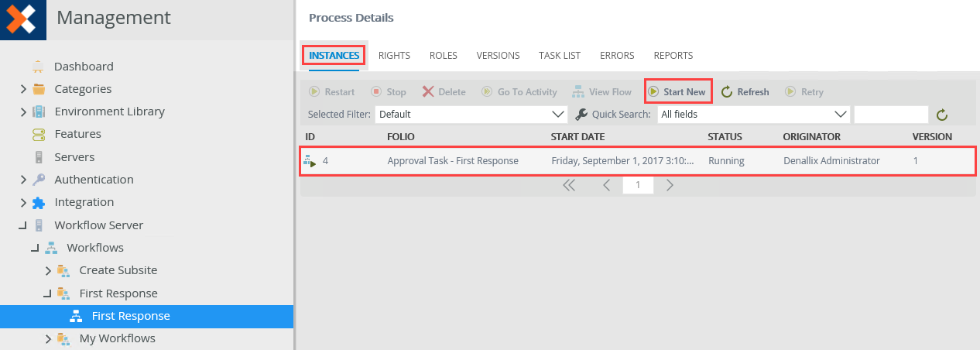980x350 pixels.
Task: Sort by the Start Date column header
Action: click(577, 137)
